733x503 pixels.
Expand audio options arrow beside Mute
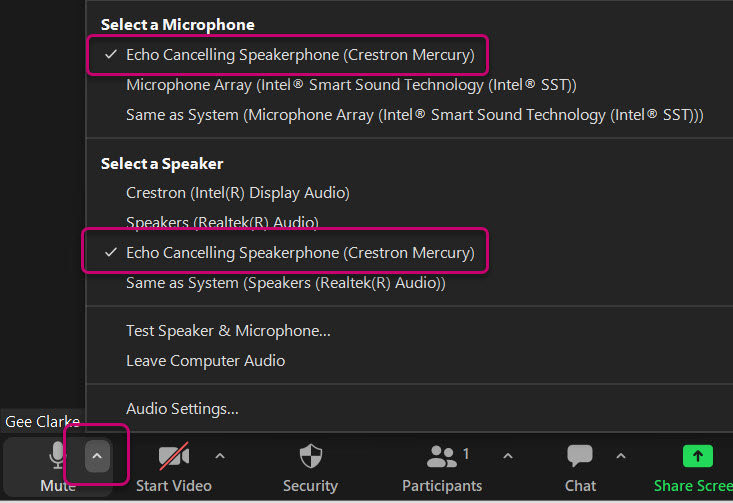click(x=97, y=456)
